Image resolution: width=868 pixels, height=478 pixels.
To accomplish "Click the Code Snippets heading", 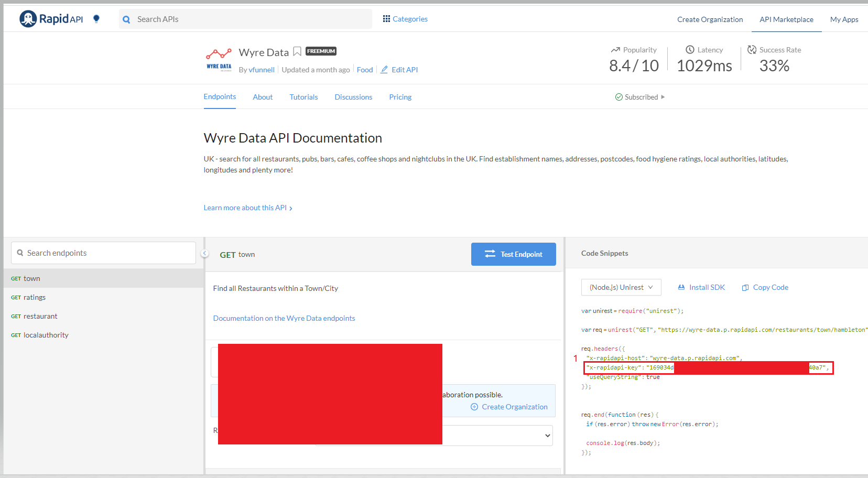I will click(x=604, y=253).
